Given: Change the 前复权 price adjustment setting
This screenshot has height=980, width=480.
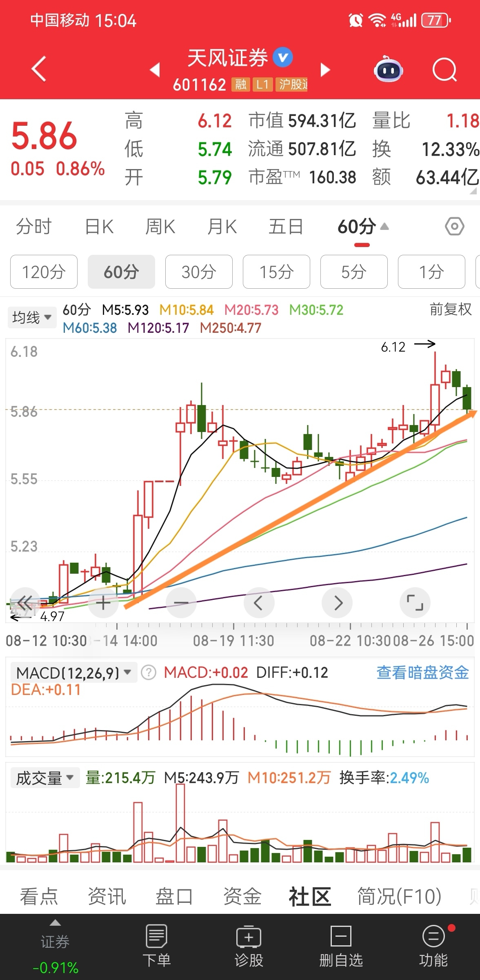Looking at the screenshot, I should (x=451, y=310).
